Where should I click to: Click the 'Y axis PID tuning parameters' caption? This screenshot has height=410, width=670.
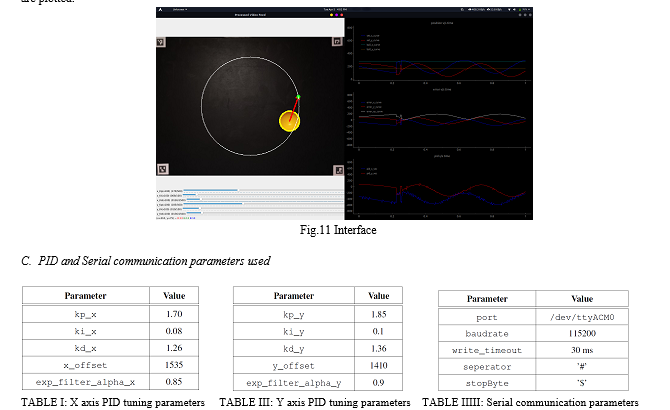pyautogui.click(x=343, y=402)
